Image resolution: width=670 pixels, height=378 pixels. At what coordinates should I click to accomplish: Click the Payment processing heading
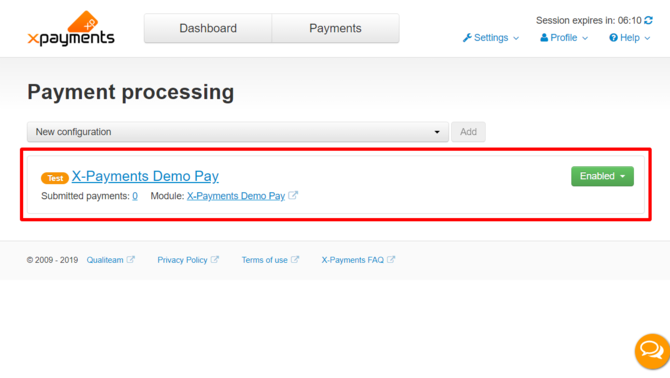(x=131, y=92)
